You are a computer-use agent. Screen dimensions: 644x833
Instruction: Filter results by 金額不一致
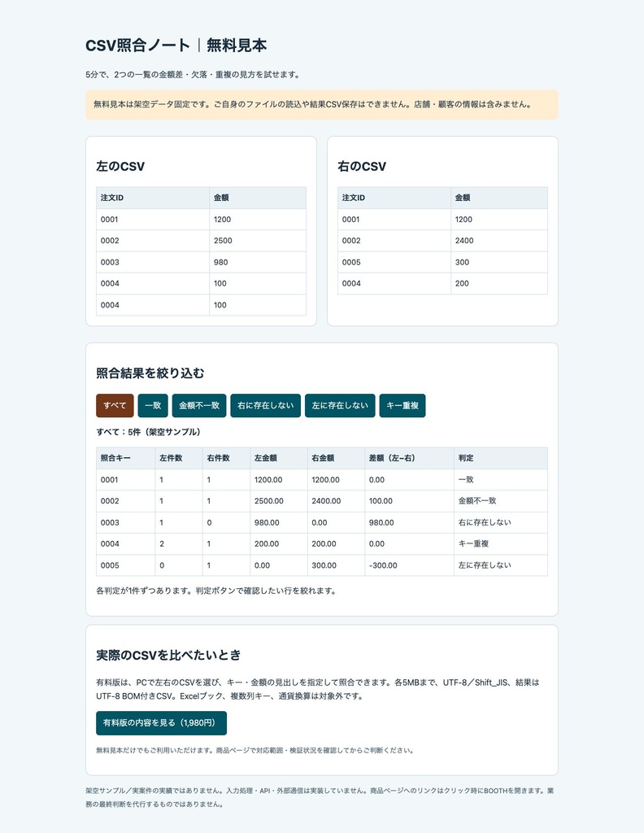(199, 405)
